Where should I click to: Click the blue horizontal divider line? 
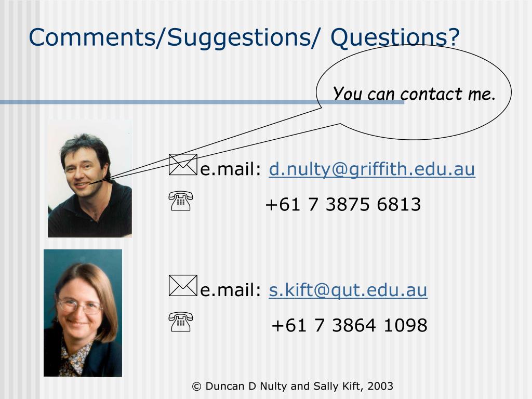202,102
